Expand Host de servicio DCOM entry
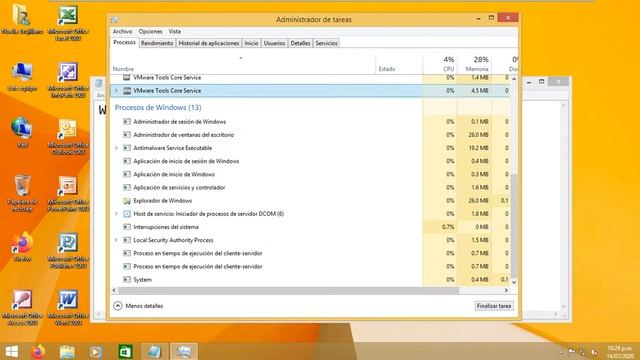This screenshot has width=640, height=360. click(x=116, y=213)
